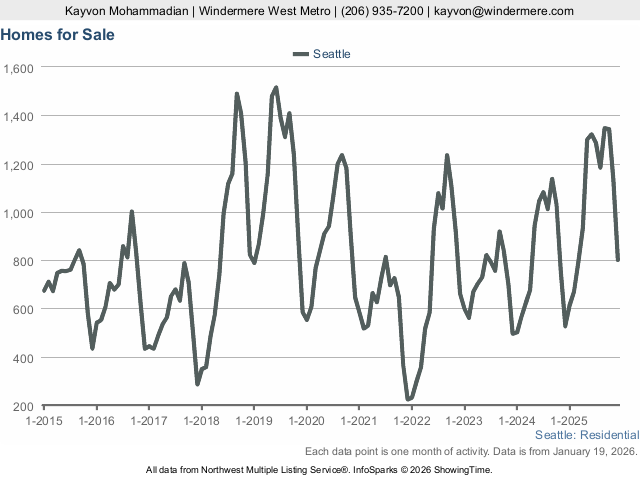Click the Seattle: Residential caption
Screen dimensions: 640x480
[x=587, y=435]
